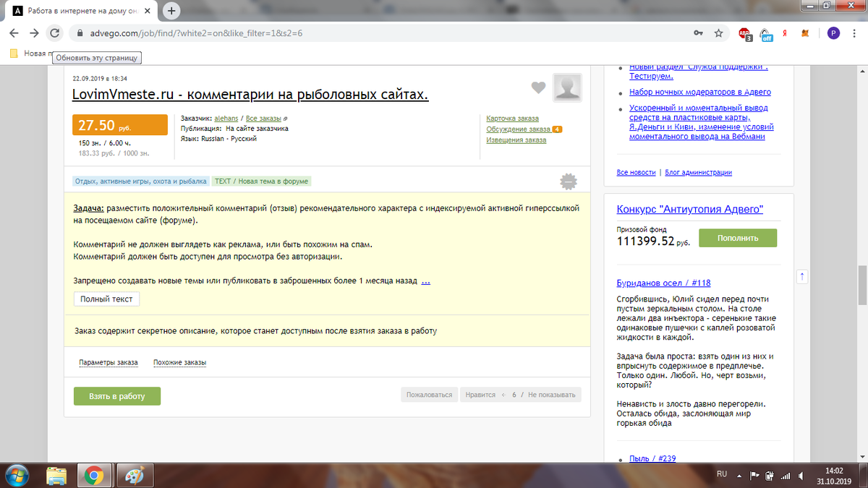868x488 pixels.
Task: Open story 'Буриданов осел / #118'
Action: pos(664,283)
